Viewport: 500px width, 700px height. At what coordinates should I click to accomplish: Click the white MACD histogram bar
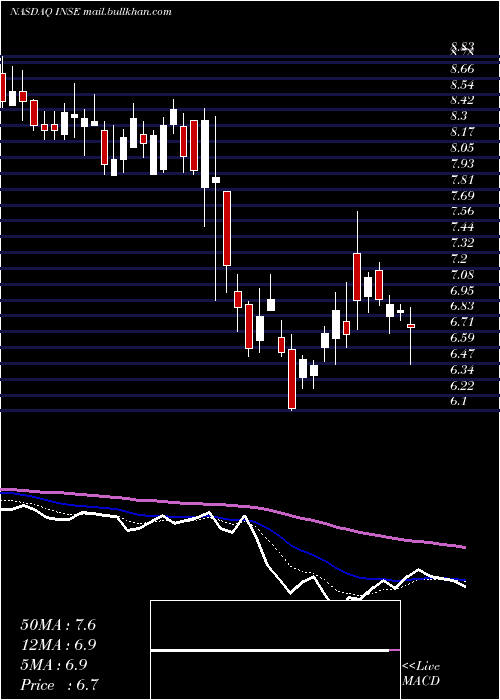[270, 650]
